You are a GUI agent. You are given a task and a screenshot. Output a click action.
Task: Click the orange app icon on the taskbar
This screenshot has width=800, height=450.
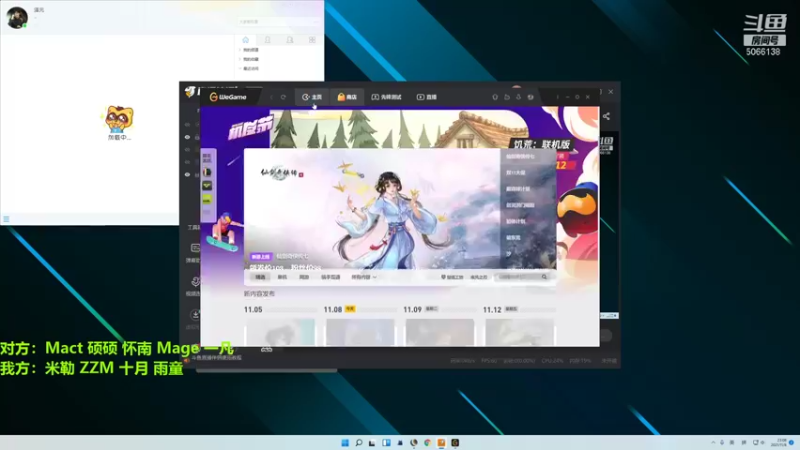[x=441, y=443]
